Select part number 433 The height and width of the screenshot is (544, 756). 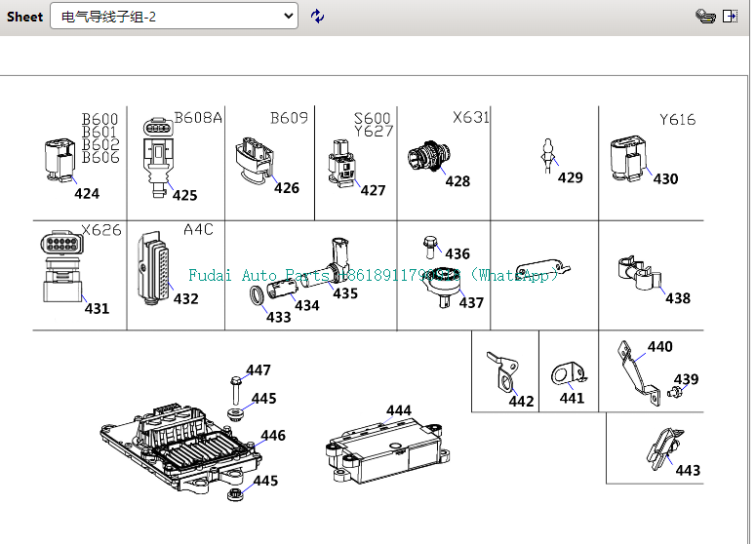tap(279, 317)
